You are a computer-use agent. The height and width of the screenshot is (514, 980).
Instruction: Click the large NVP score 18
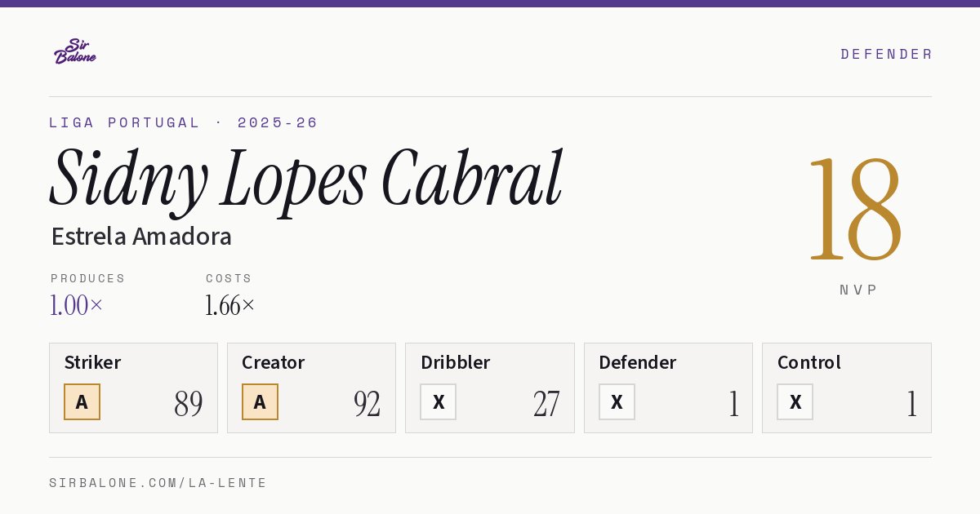pos(855,210)
